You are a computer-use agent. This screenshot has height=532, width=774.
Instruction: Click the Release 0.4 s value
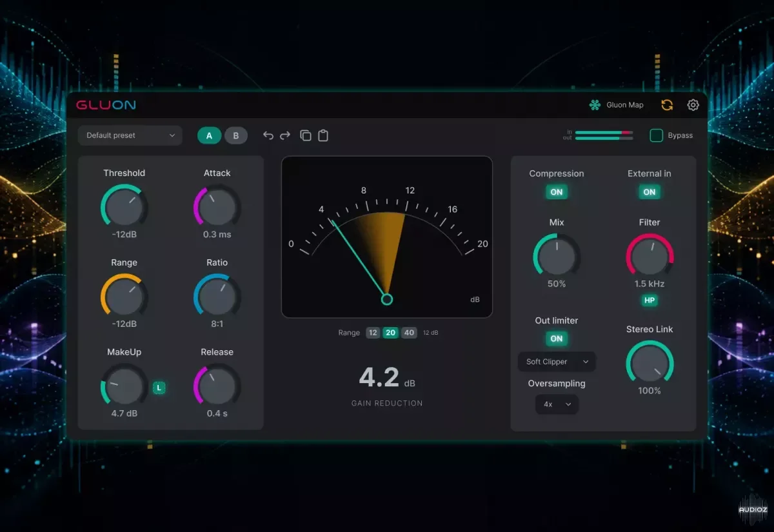pos(217,413)
